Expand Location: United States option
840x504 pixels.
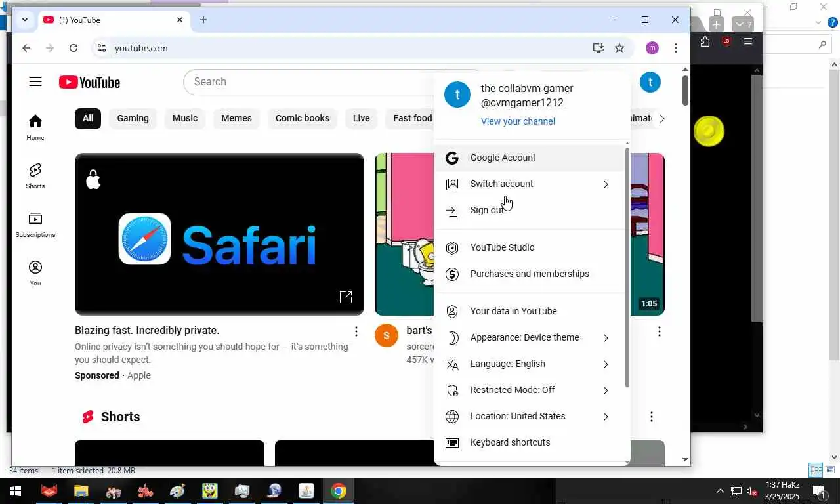click(529, 416)
